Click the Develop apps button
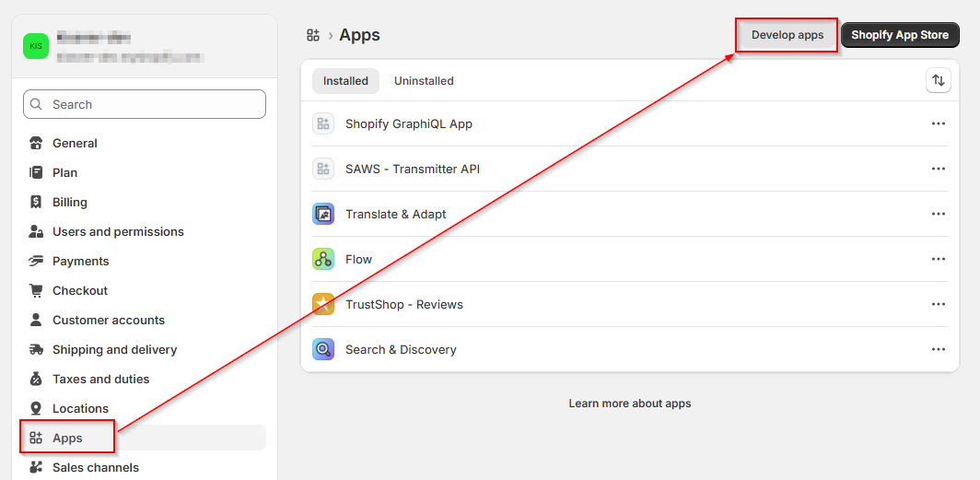The image size is (980, 480). [x=787, y=35]
